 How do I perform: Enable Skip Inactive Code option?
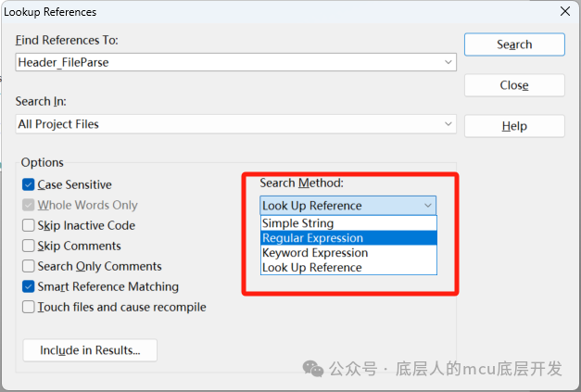coord(30,225)
